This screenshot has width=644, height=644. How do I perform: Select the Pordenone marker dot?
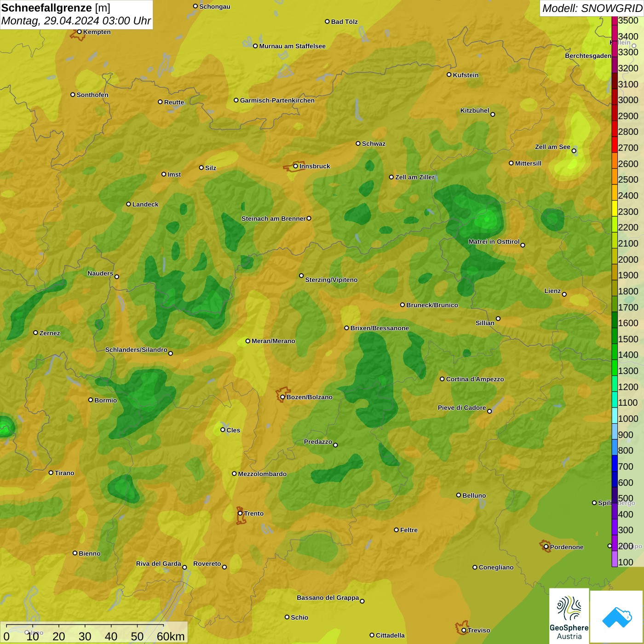(546, 547)
